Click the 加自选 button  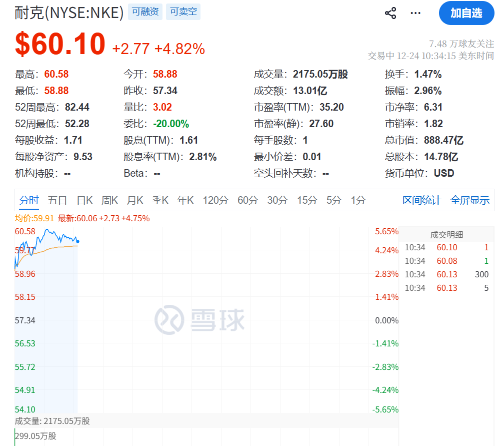[466, 14]
